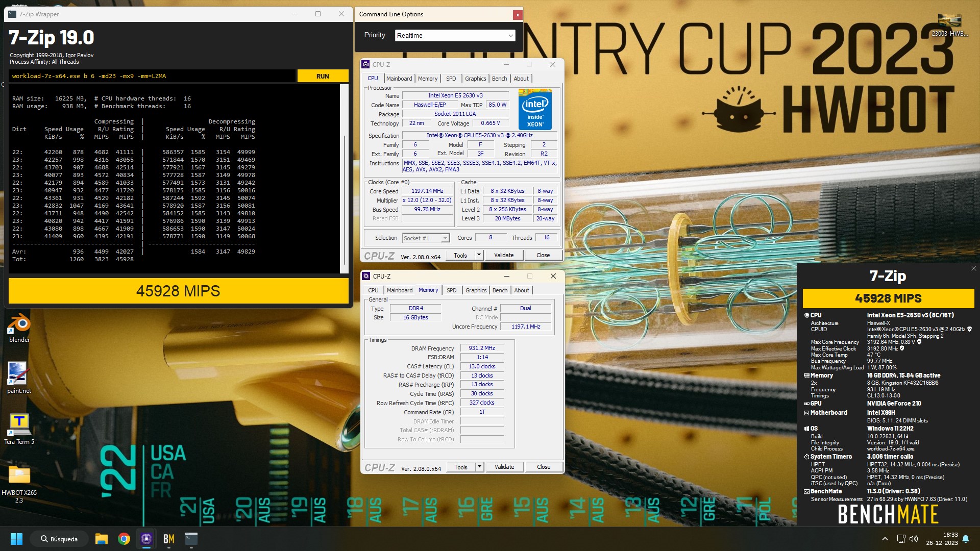Viewport: 980px width, 551px height.
Task: Open the blender desktop icon
Action: (19, 328)
